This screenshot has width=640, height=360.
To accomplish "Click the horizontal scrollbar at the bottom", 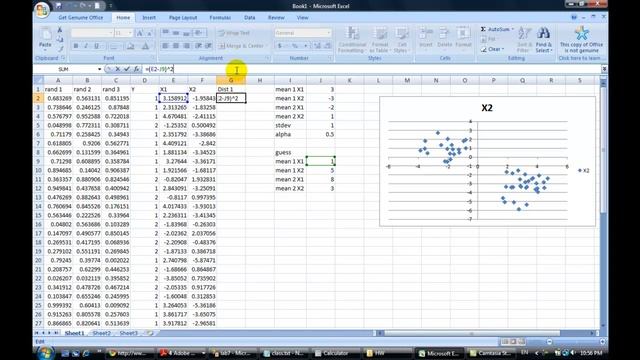I will [485, 333].
